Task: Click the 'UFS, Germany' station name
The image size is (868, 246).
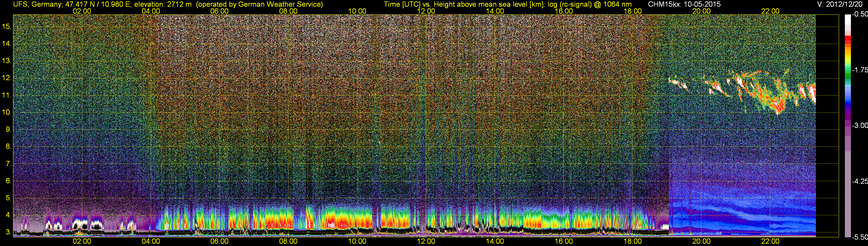Action: (x=37, y=4)
